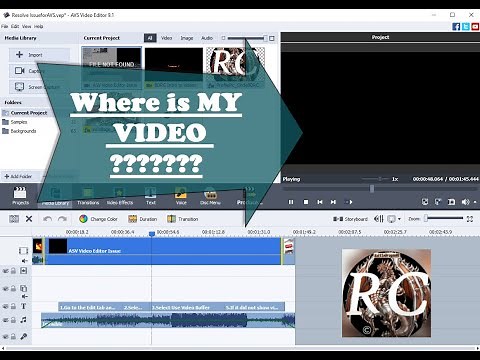Screen dimensions: 480x360
Task: Select the Samples folder
Action: tap(15, 122)
